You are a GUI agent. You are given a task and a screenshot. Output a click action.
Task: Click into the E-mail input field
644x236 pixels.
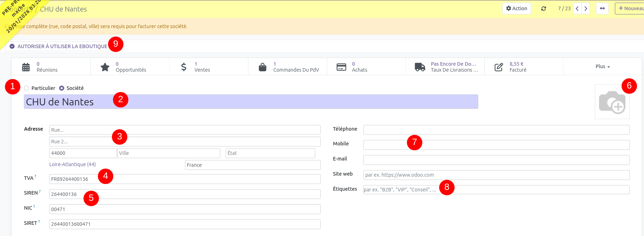[x=496, y=160]
